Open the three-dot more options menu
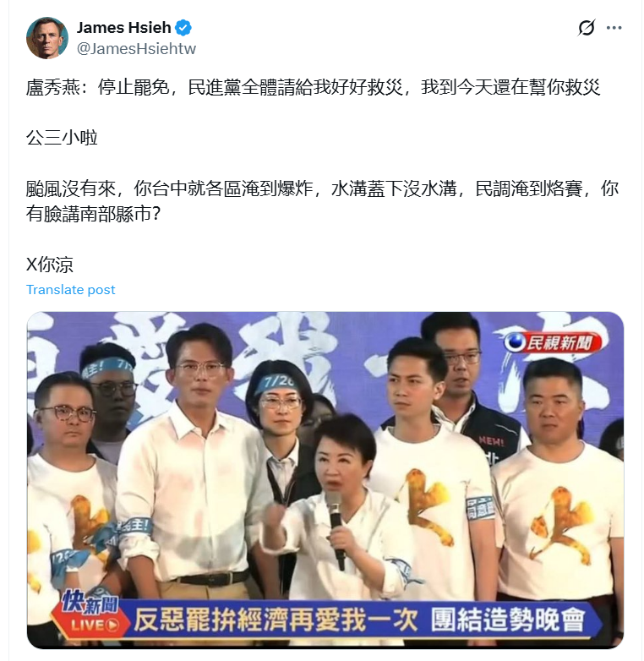 614,28
